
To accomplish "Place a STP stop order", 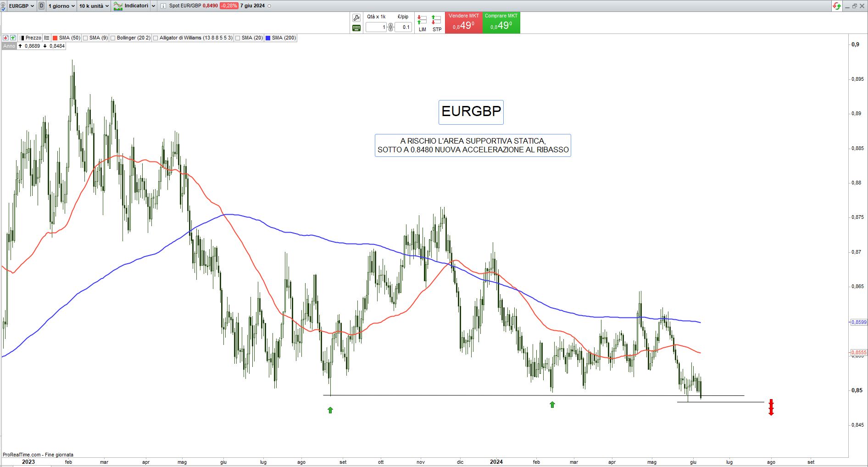I will pos(437,23).
